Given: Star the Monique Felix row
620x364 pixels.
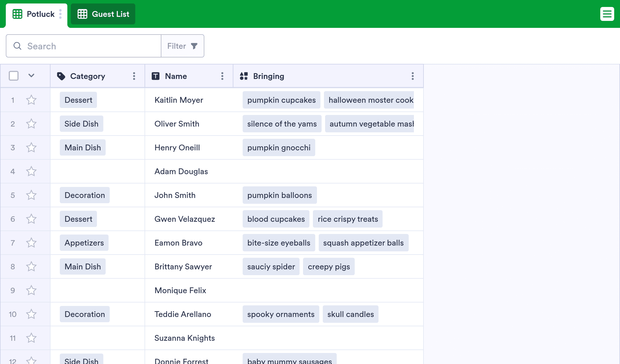Looking at the screenshot, I should pyautogui.click(x=31, y=290).
